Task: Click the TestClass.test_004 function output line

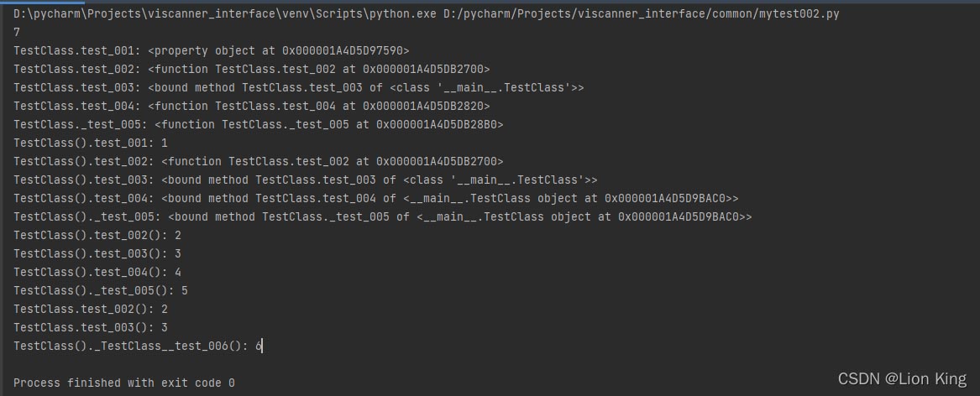Action: click(x=251, y=106)
